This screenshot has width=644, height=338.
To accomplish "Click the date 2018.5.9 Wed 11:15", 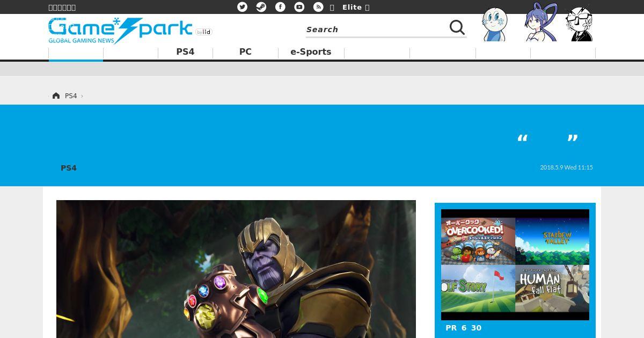I will click(x=566, y=167).
